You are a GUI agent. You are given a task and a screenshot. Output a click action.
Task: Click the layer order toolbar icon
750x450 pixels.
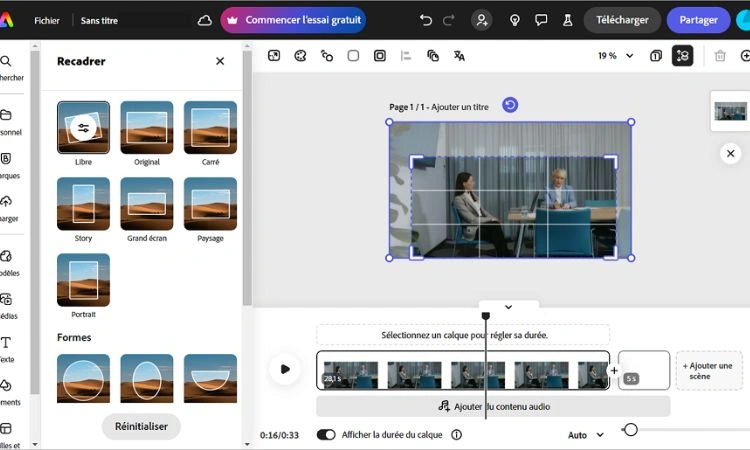coord(433,56)
